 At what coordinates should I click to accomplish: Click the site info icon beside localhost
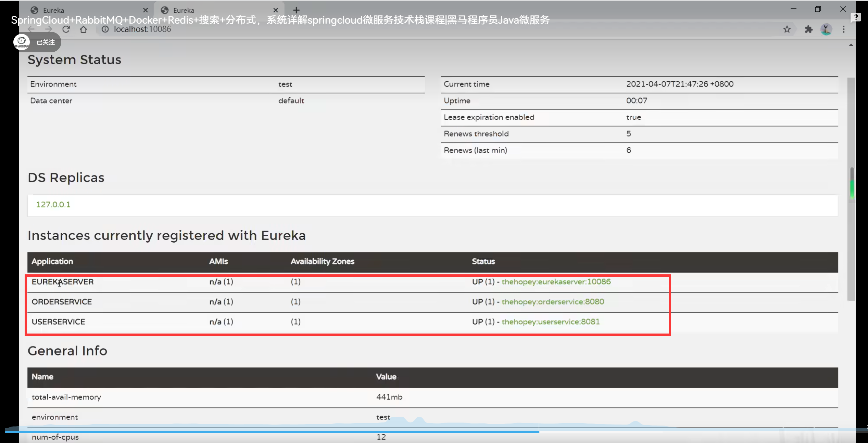point(105,29)
